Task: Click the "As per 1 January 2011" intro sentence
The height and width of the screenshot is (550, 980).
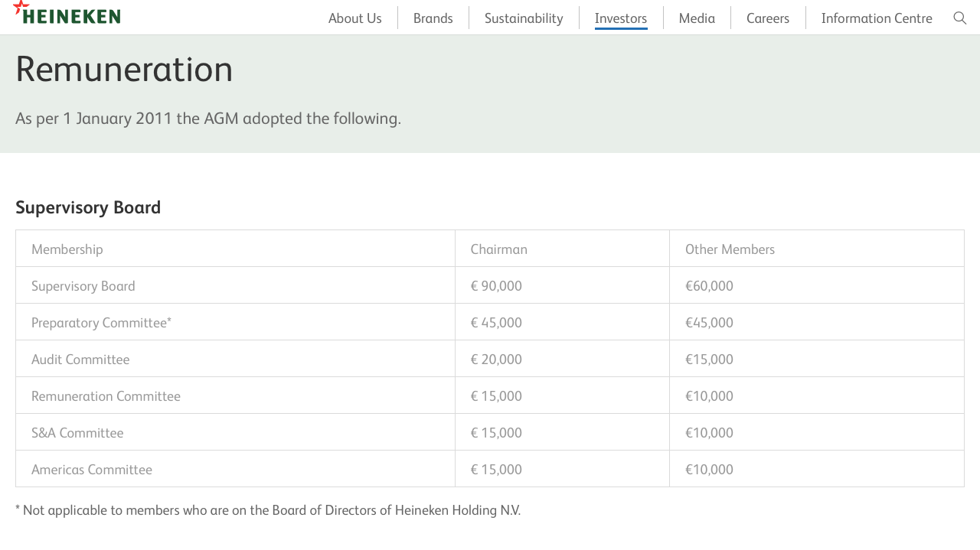Action: click(208, 119)
